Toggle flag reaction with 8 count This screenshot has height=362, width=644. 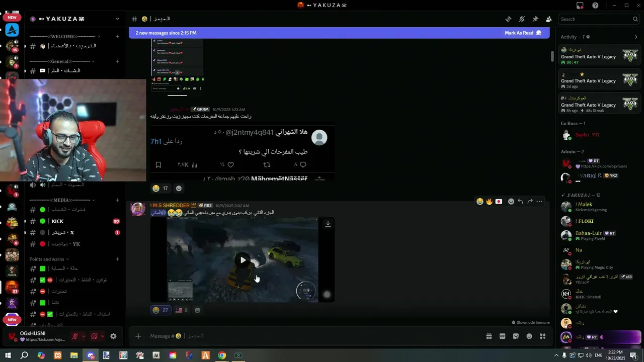point(182,310)
